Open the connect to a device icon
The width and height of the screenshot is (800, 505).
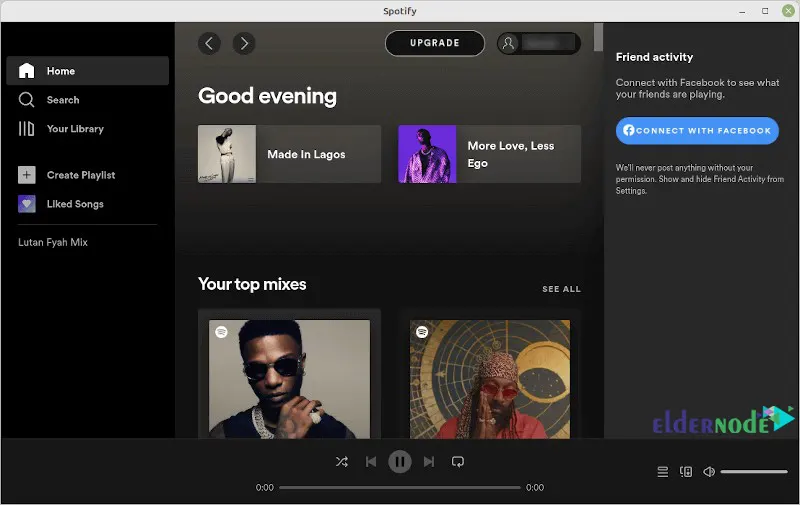(686, 472)
